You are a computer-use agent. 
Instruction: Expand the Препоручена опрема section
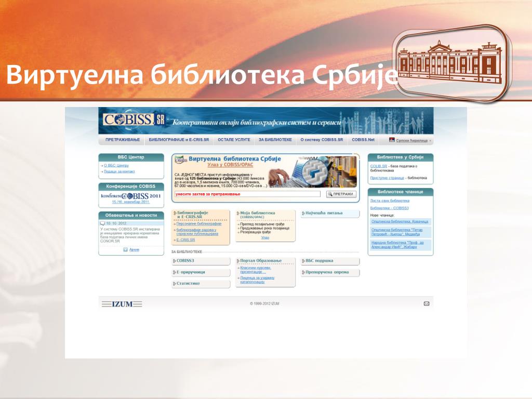tap(329, 272)
